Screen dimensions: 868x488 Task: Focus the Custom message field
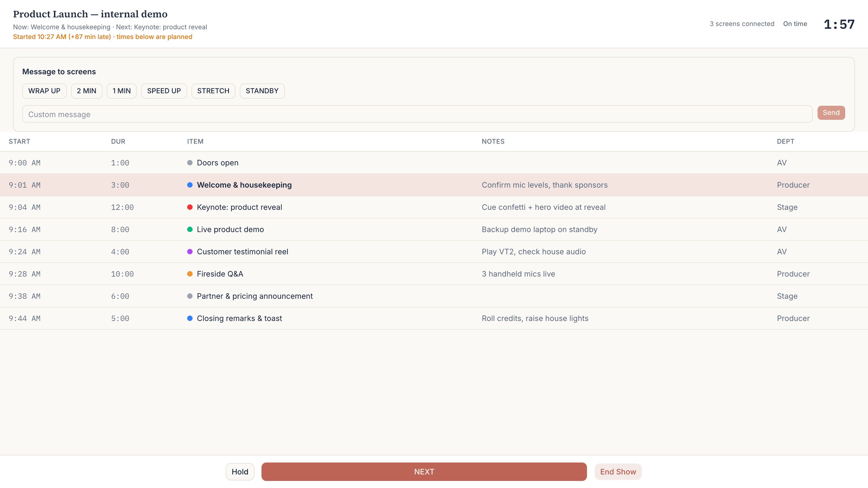(x=417, y=114)
